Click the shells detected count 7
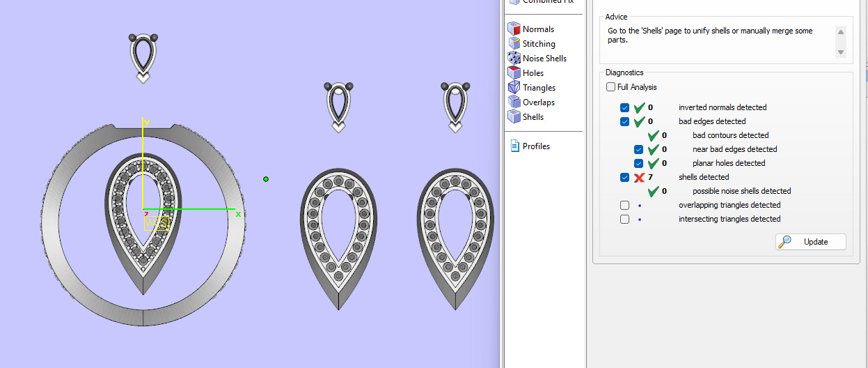This screenshot has width=868, height=368. point(651,177)
